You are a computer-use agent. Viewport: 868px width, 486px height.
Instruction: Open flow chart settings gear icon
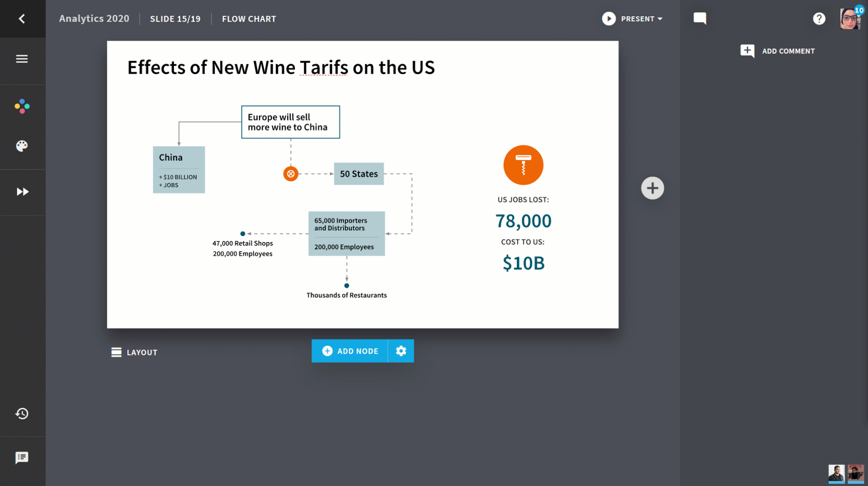tap(401, 351)
